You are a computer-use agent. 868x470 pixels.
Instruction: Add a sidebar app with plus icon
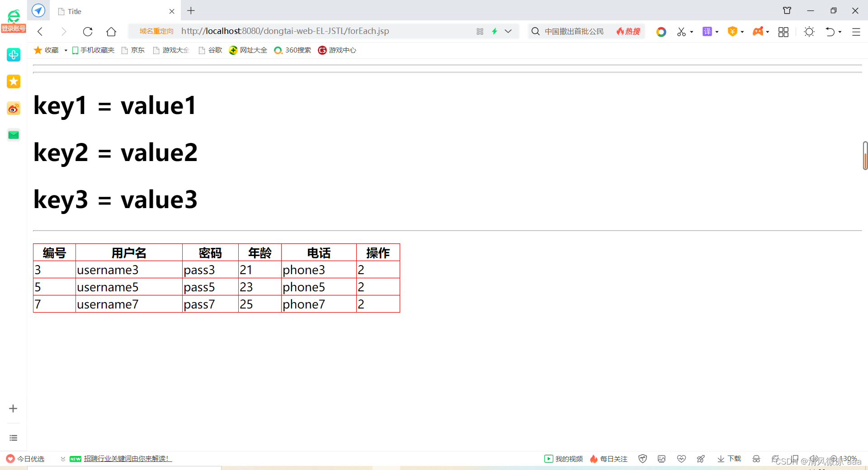tap(13, 408)
